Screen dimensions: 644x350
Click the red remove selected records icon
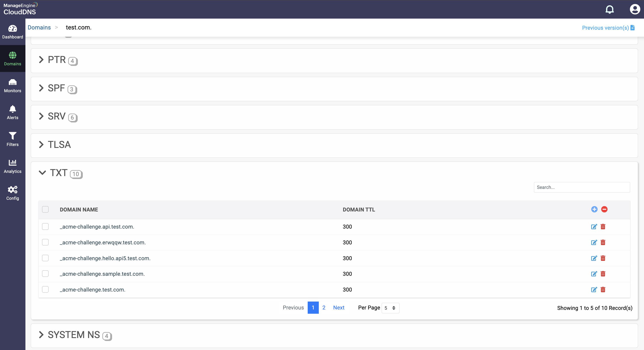coord(604,209)
